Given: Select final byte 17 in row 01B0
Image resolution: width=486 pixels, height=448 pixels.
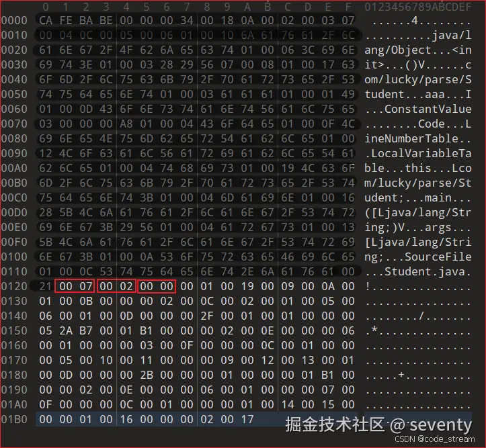Looking at the screenshot, I should pyautogui.click(x=247, y=419).
